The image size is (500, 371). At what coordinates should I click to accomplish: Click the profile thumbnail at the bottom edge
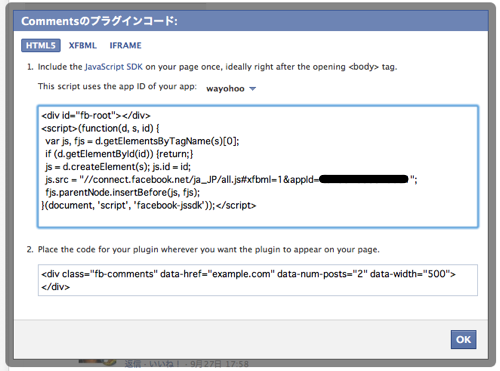point(97,362)
